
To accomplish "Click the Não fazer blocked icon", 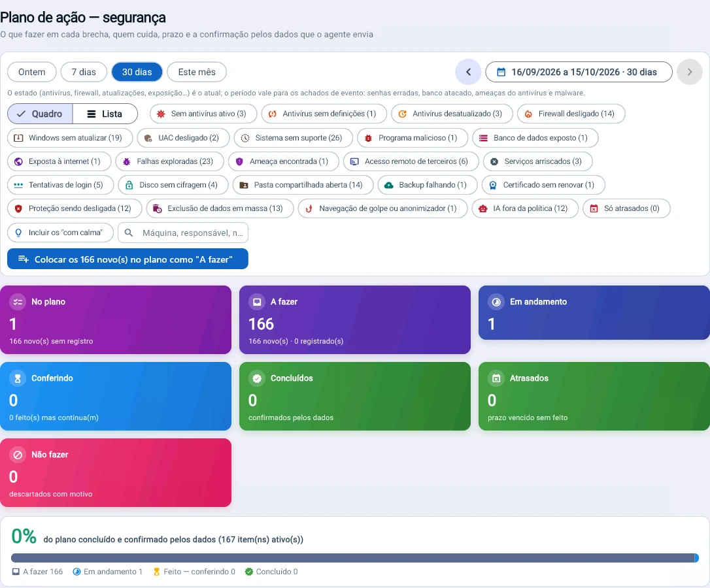I will click(x=18, y=455).
